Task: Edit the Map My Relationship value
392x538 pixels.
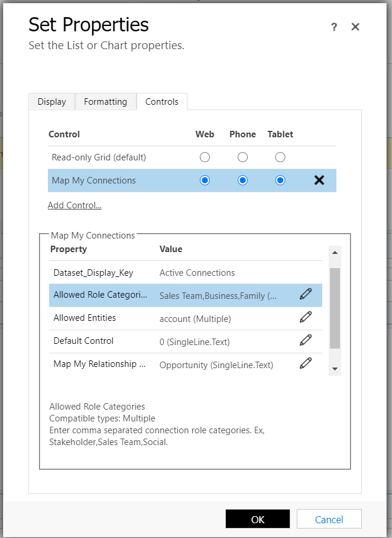Action: coord(306,363)
